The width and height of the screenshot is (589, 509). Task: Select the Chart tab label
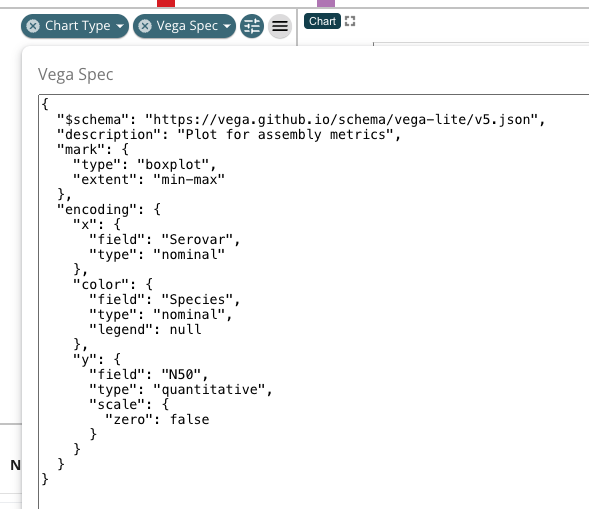click(322, 21)
